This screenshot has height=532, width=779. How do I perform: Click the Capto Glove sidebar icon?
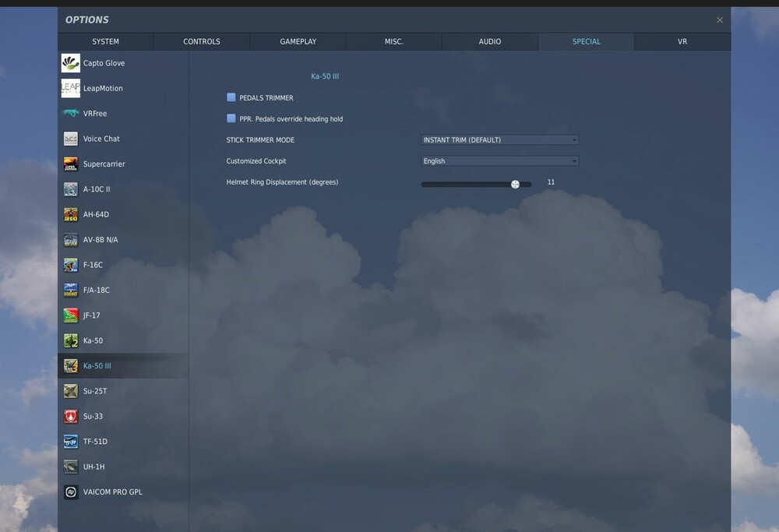coord(70,62)
